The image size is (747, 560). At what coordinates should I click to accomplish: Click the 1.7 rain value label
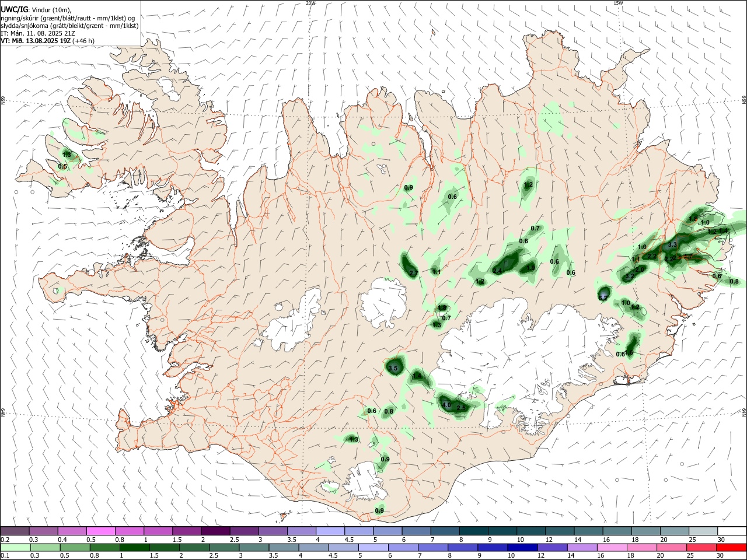click(x=687, y=257)
